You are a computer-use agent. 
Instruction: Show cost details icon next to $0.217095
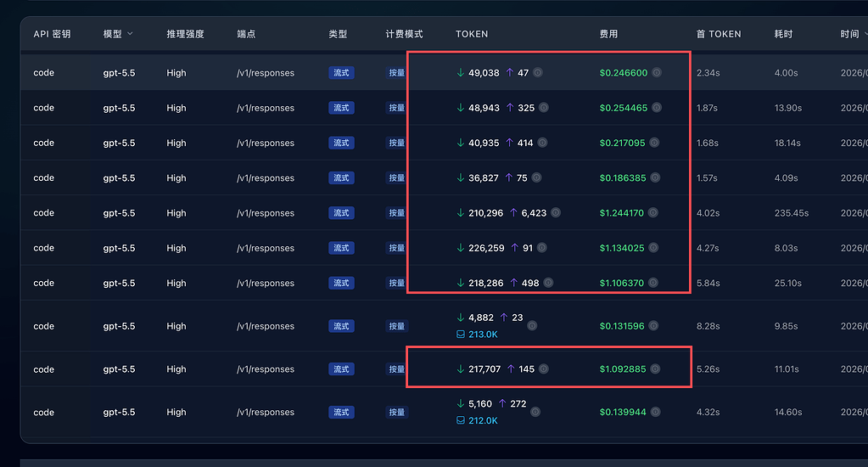click(x=654, y=143)
